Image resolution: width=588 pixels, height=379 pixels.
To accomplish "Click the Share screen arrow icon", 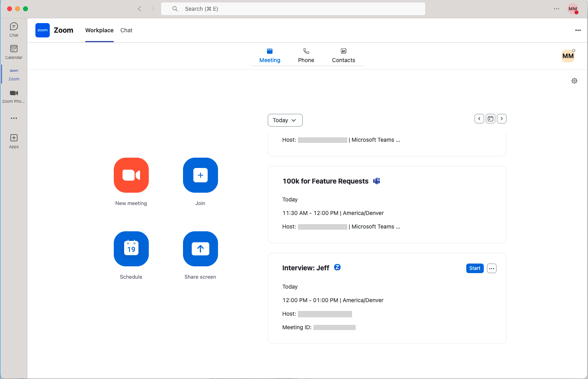I will pos(200,249).
